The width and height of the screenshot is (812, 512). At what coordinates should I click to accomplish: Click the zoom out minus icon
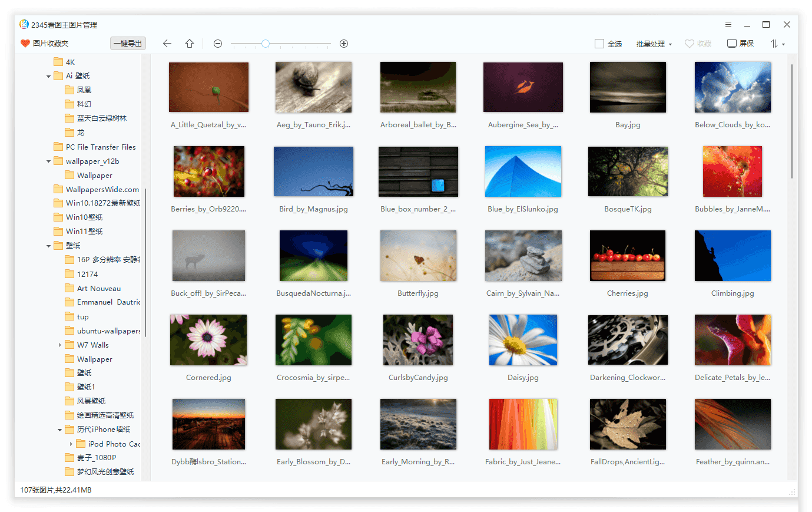218,44
